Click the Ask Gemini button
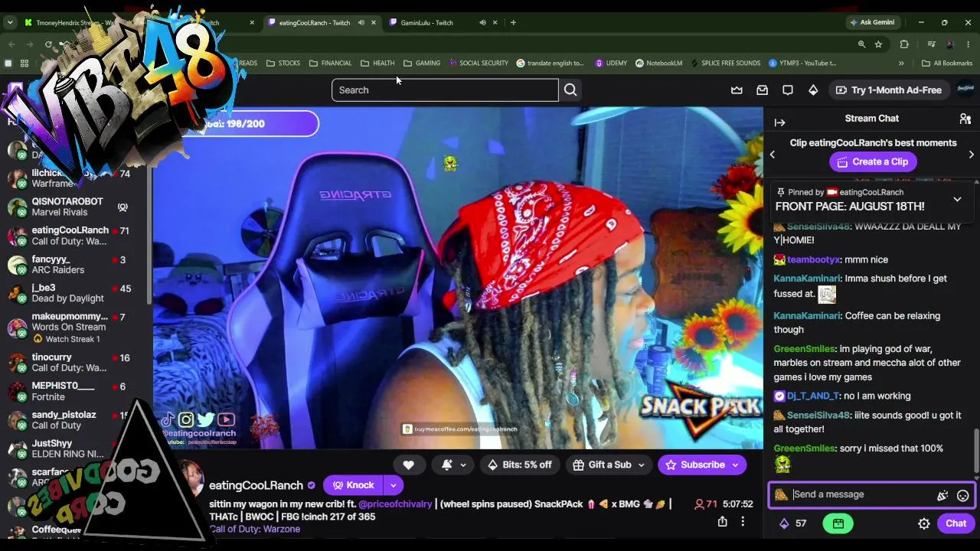The height and width of the screenshot is (551, 980). (x=872, y=22)
